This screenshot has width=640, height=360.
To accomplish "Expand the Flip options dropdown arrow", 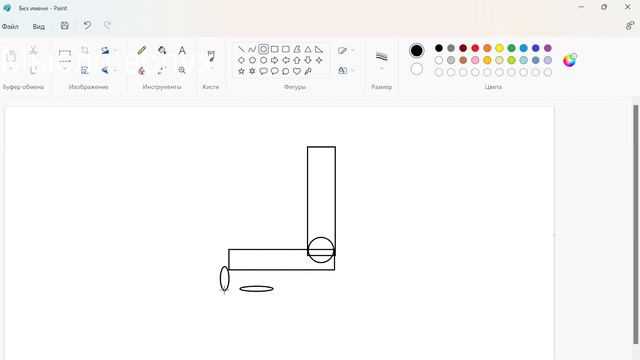I will tap(116, 70).
